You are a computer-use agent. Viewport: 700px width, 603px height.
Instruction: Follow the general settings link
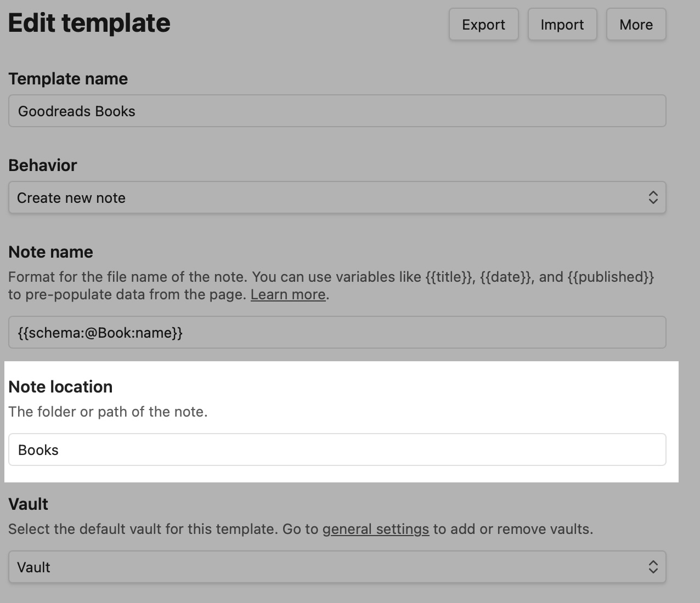coord(376,530)
